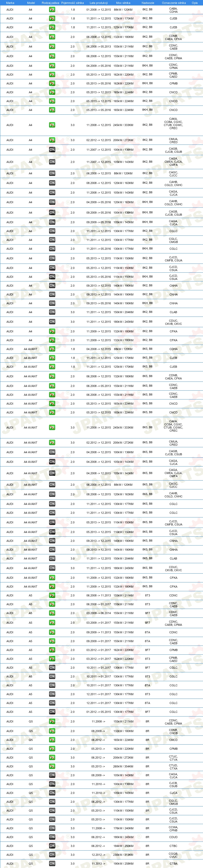Click ON icon in A4 CDUC, CKVB, CKVC row
The image size is (203, 868).
pos(52,322)
